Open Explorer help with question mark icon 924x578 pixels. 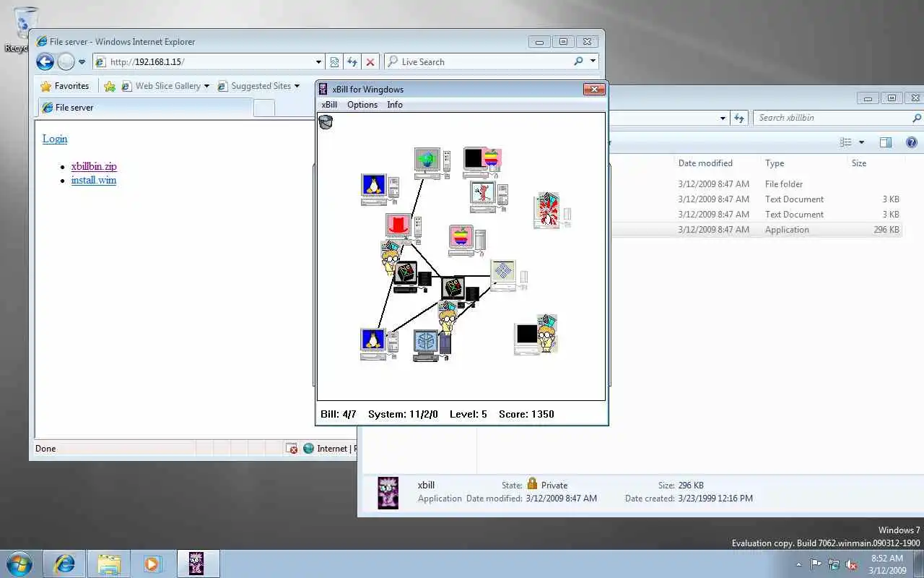click(x=911, y=142)
